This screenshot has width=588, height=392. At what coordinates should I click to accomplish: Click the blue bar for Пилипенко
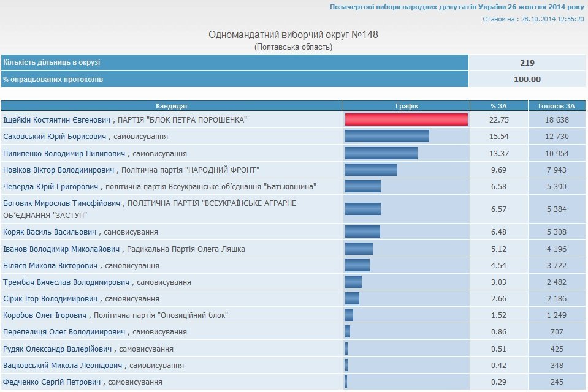coord(380,153)
